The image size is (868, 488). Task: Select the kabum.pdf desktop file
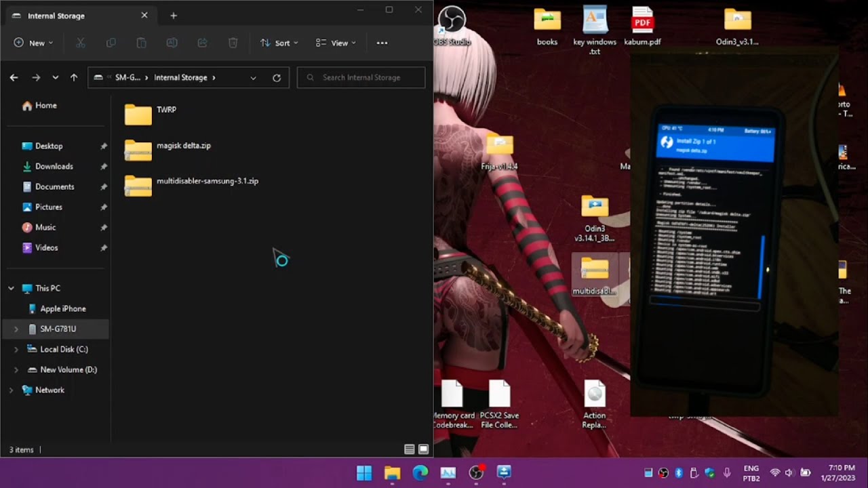point(642,26)
